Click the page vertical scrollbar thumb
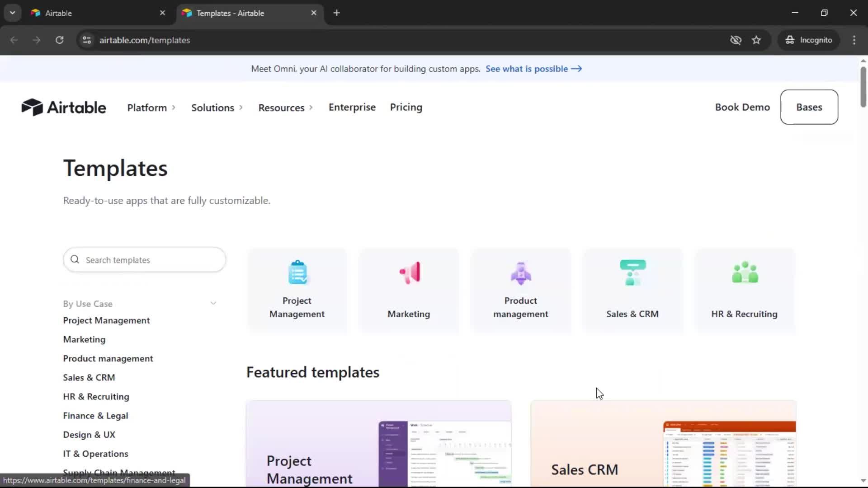The width and height of the screenshot is (868, 488). (x=863, y=87)
